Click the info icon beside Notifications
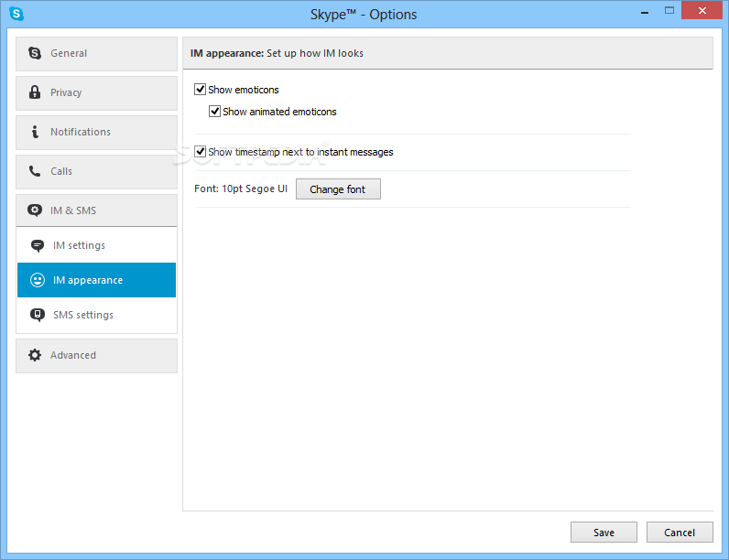The image size is (729, 560). pos(35,132)
